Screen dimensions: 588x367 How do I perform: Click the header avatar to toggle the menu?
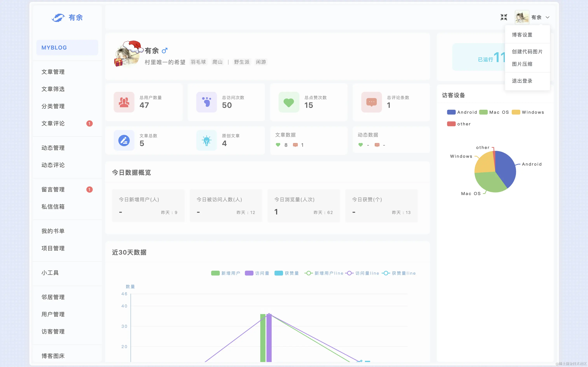[x=522, y=17]
